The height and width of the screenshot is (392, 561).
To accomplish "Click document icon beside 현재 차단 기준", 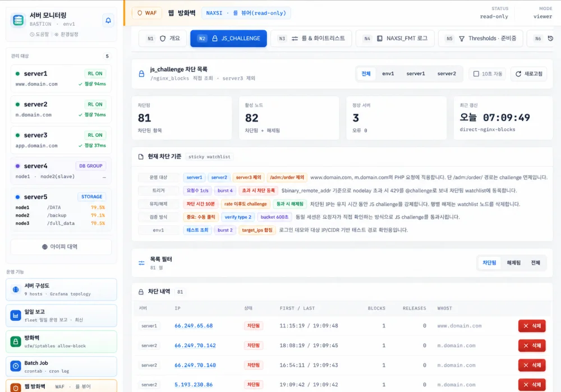I will click(141, 156).
